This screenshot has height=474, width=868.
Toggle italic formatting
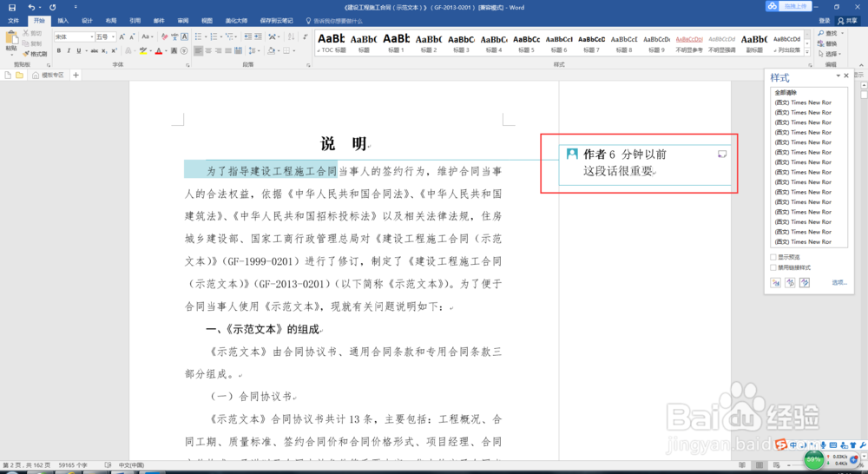tap(69, 50)
